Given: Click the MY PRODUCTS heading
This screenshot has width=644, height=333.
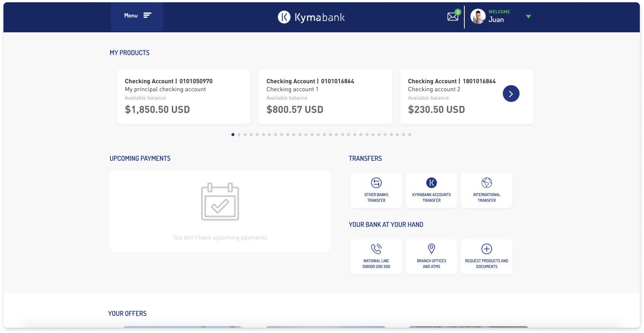Looking at the screenshot, I should (129, 53).
